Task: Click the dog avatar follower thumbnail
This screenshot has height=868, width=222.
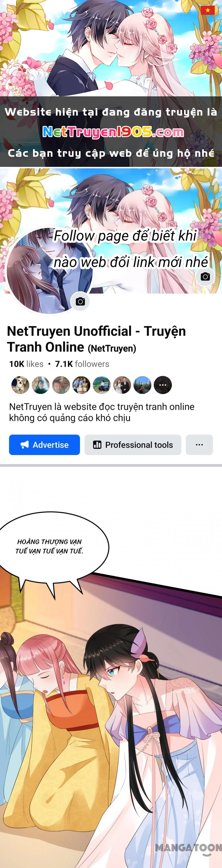Action: [20, 385]
